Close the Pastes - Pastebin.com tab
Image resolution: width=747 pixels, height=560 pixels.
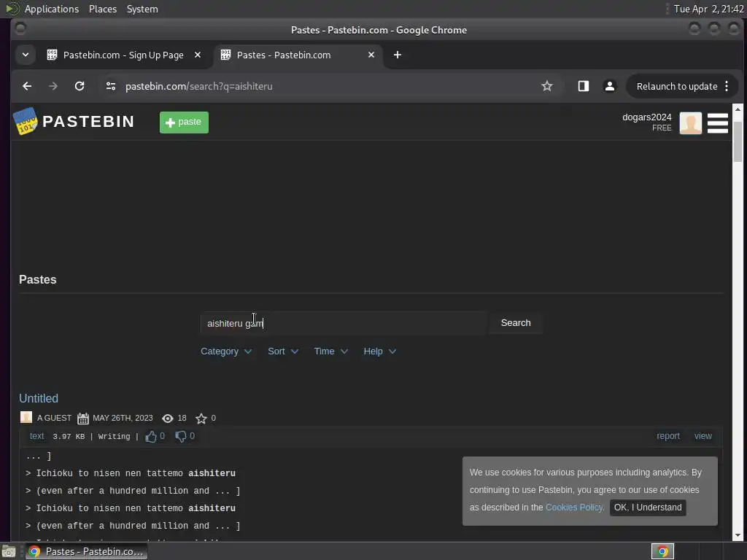click(371, 55)
